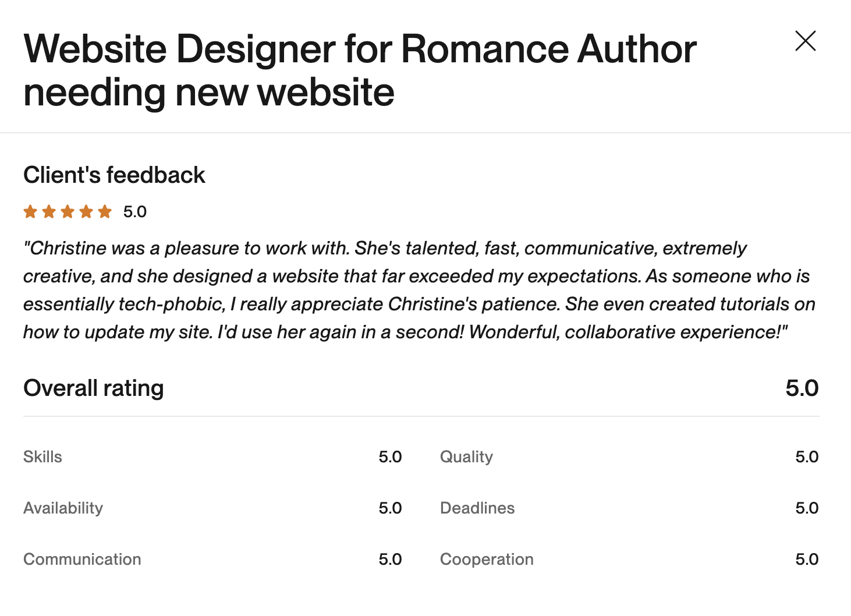Click the fourth orange rating star
The image size is (851, 616).
point(86,211)
